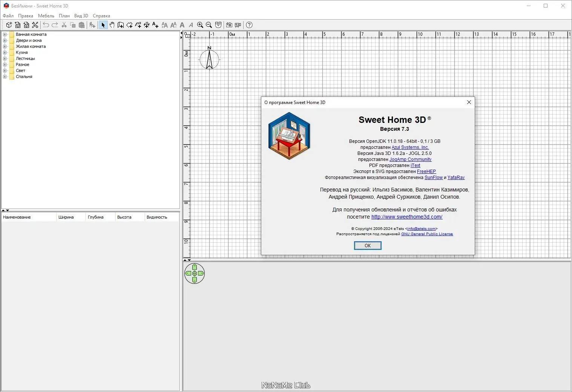Expand the Жилая комната folder

[x=5, y=46]
